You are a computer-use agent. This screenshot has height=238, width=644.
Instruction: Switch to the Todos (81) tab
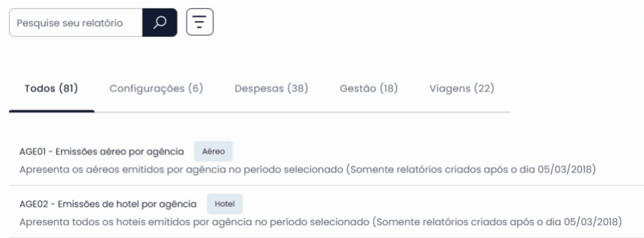click(51, 89)
